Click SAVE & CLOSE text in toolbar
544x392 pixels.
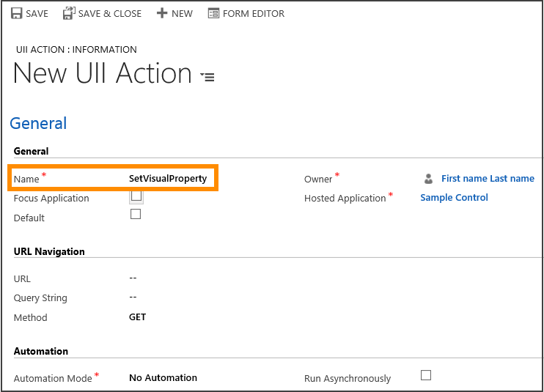pos(110,13)
